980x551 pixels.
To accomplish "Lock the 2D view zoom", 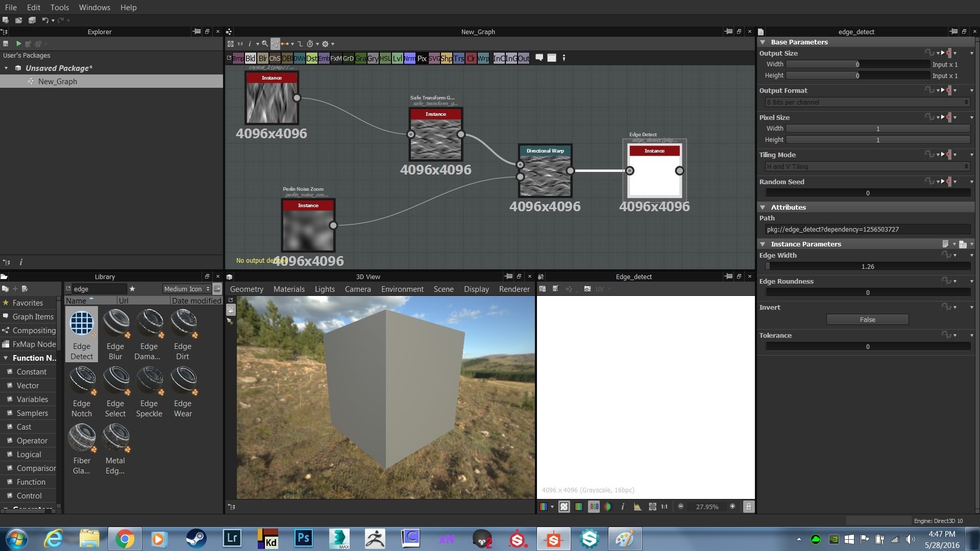I will pos(748,507).
